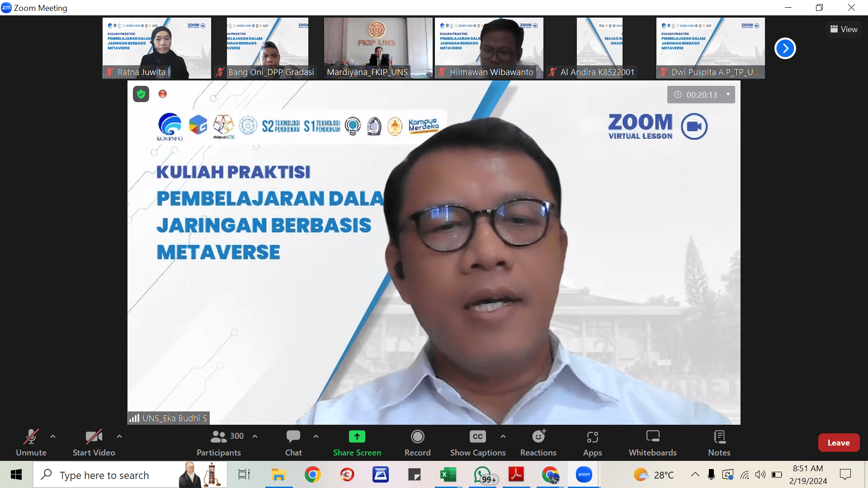This screenshot has height=488, width=868.
Task: Open meeting Notes
Action: coord(719,442)
